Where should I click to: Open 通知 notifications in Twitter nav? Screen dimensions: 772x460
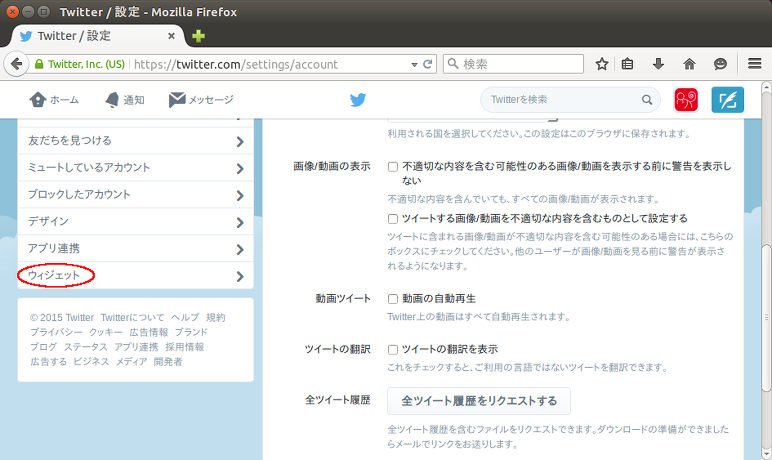(x=125, y=100)
